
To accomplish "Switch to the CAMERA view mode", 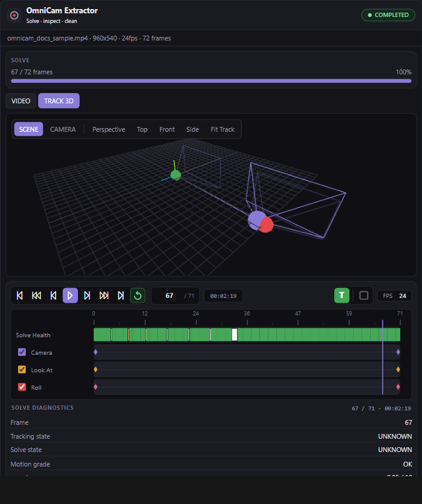I will (63, 129).
